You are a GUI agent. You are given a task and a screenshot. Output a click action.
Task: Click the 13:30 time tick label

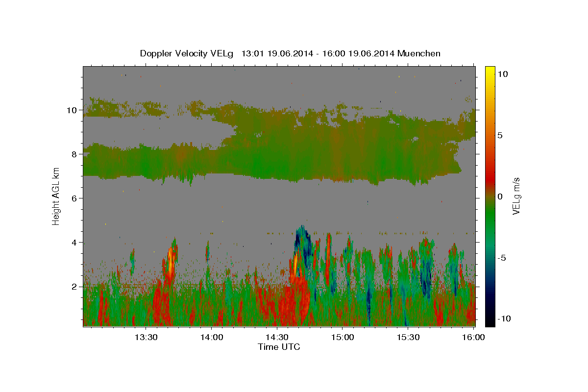point(146,337)
